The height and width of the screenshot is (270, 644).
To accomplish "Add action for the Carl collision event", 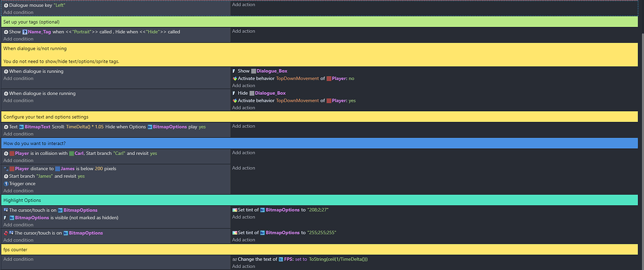I will tap(243, 153).
